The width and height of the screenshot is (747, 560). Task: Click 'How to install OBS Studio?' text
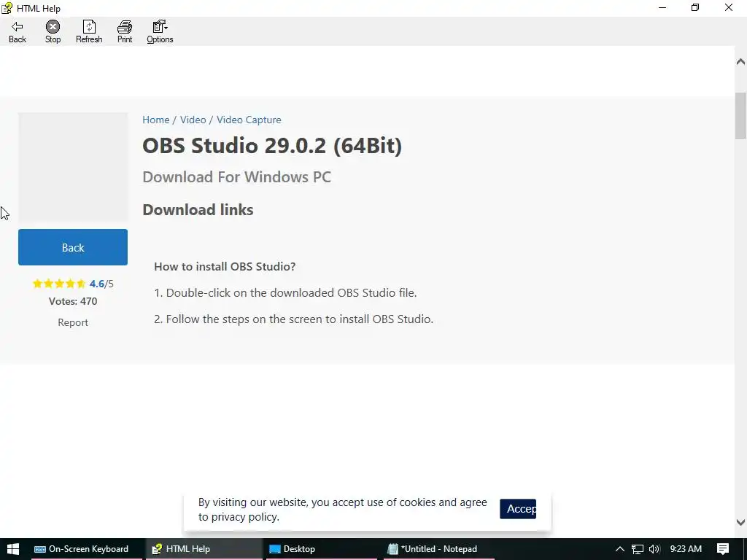tap(225, 266)
